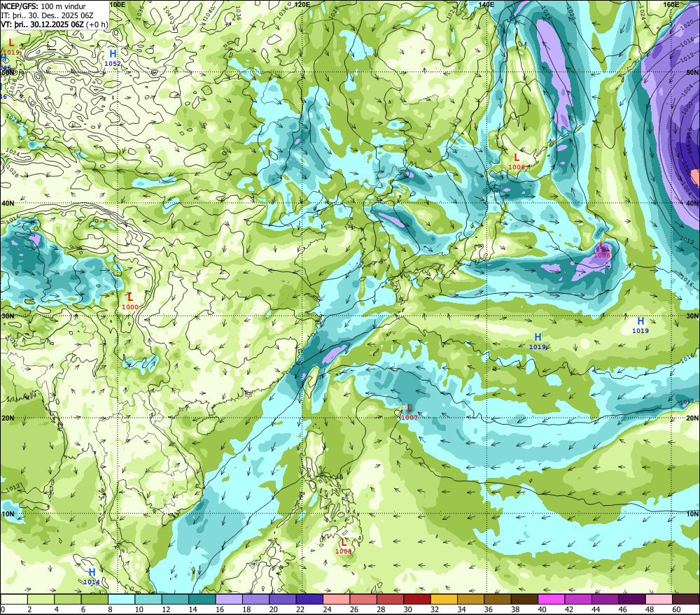The height and width of the screenshot is (615, 700).
Task: Click the pale yellow 0–2 legend swatch
Action: (x=14, y=600)
